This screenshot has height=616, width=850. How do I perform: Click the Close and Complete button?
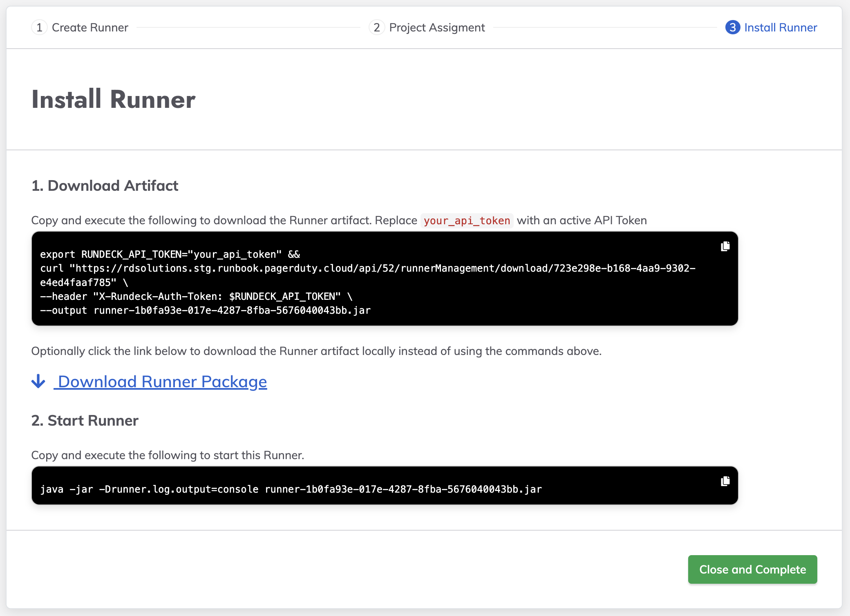click(x=752, y=569)
